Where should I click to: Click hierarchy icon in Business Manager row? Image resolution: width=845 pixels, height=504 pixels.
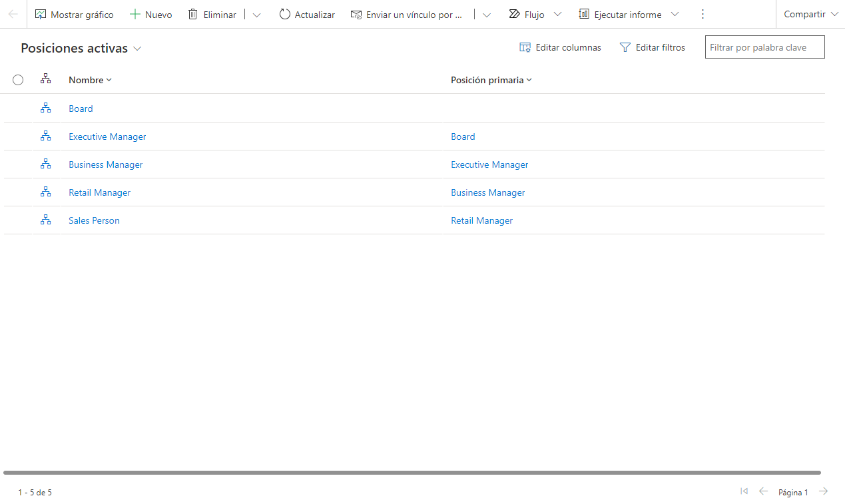[x=45, y=164]
